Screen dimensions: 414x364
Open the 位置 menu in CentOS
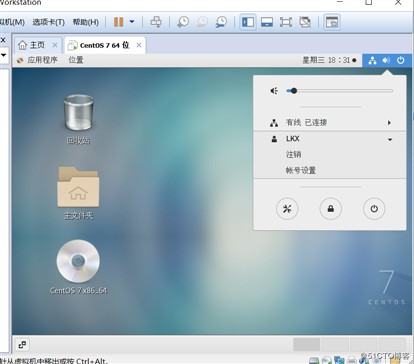click(76, 60)
